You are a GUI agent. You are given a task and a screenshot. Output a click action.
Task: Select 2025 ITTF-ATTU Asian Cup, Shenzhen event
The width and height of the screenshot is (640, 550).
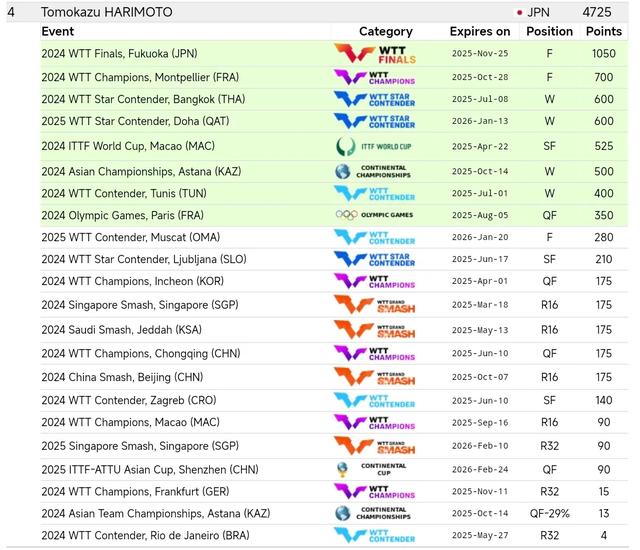click(150, 470)
